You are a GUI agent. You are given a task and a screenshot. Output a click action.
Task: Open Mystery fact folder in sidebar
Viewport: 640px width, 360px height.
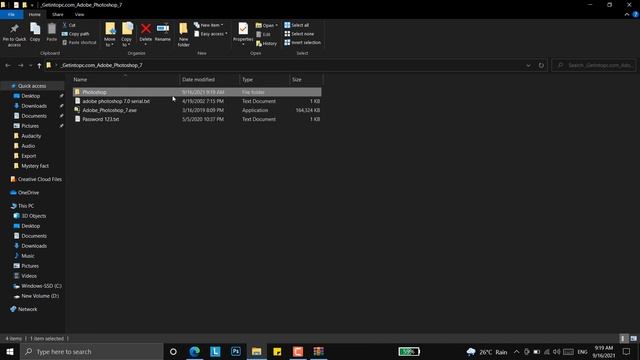click(35, 166)
